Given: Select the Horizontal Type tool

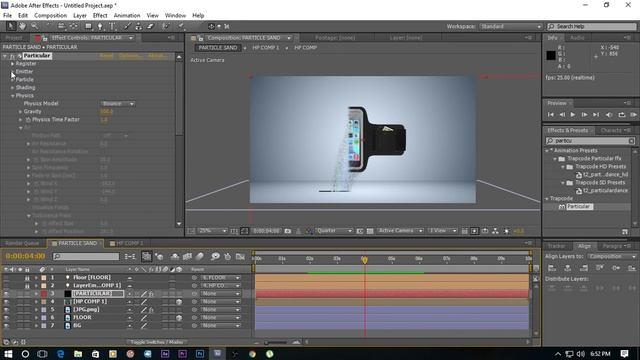Looking at the screenshot, I should pyautogui.click(x=112, y=26).
